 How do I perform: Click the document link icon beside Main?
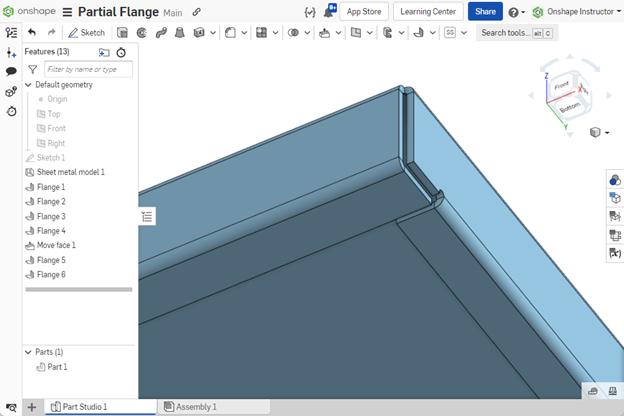(x=196, y=12)
